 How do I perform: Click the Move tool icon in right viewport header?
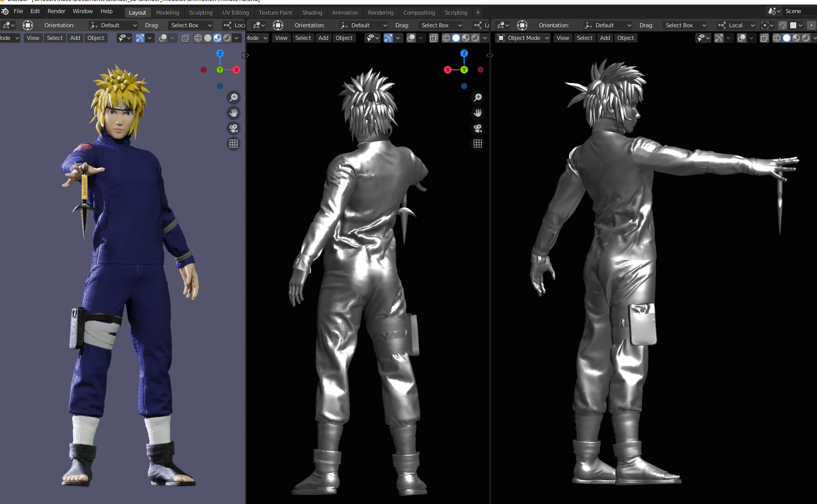coord(522,25)
